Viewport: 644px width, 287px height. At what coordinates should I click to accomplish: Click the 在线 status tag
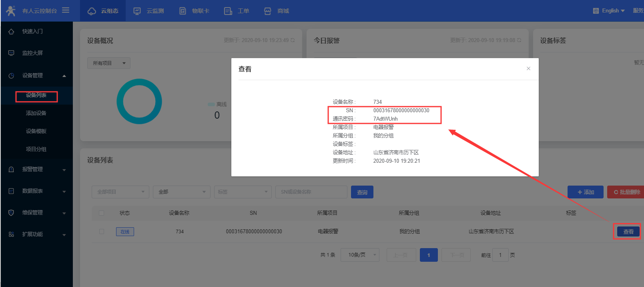pyautogui.click(x=125, y=232)
